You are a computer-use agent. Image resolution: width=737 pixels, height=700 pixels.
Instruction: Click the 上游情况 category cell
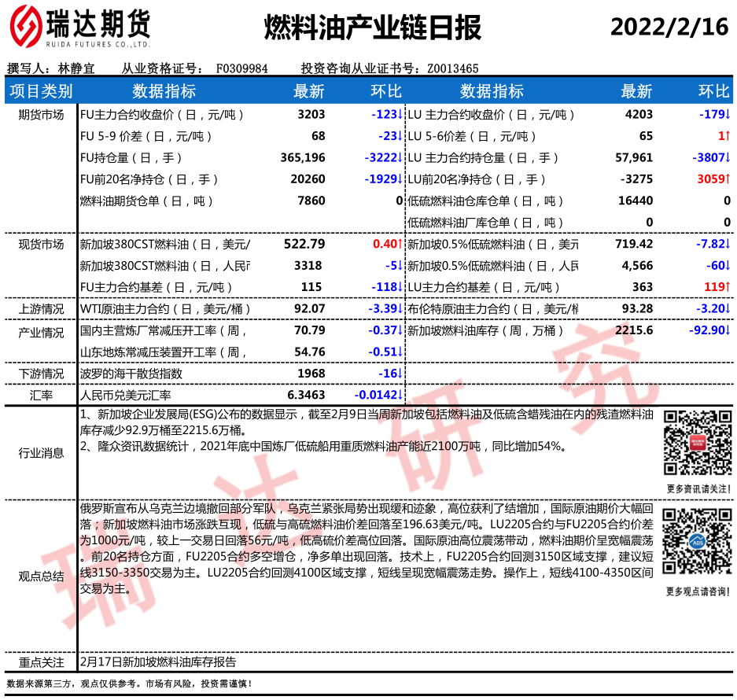pyautogui.click(x=41, y=309)
